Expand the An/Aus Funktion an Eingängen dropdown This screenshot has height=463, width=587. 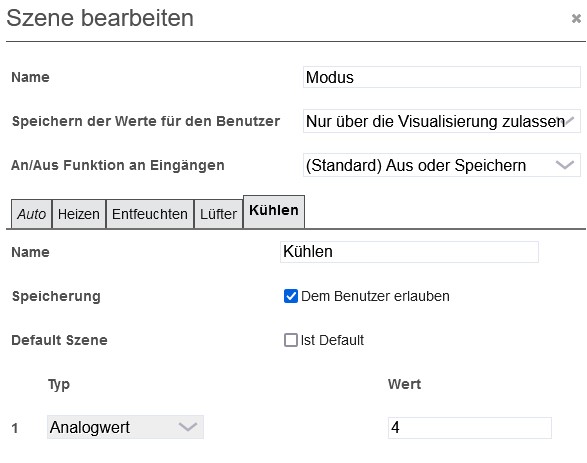[442, 165]
